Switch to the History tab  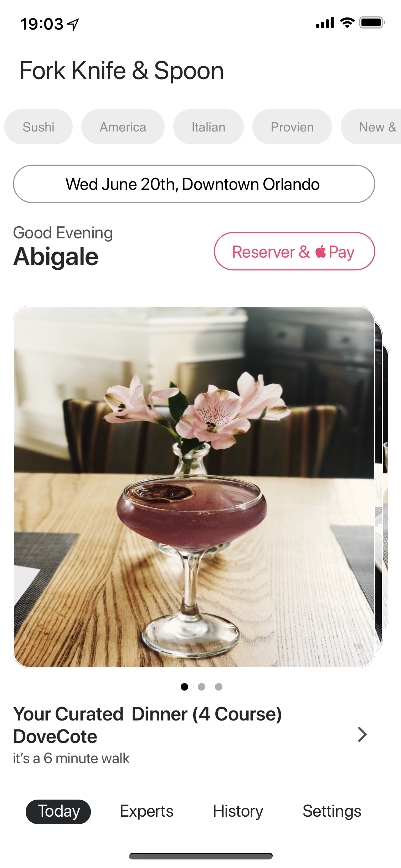tap(238, 811)
